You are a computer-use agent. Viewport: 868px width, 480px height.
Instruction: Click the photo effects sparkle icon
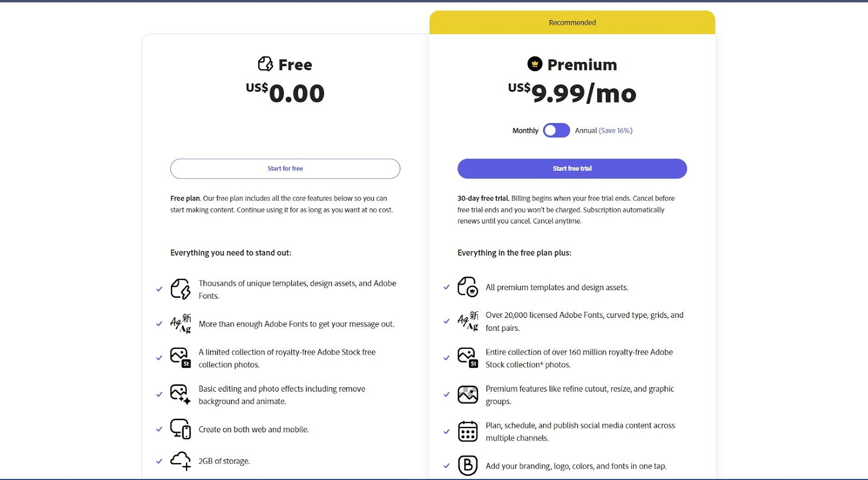[181, 395]
